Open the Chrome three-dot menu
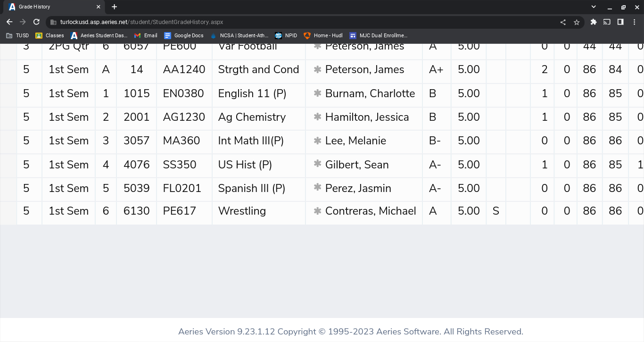 [x=634, y=22]
